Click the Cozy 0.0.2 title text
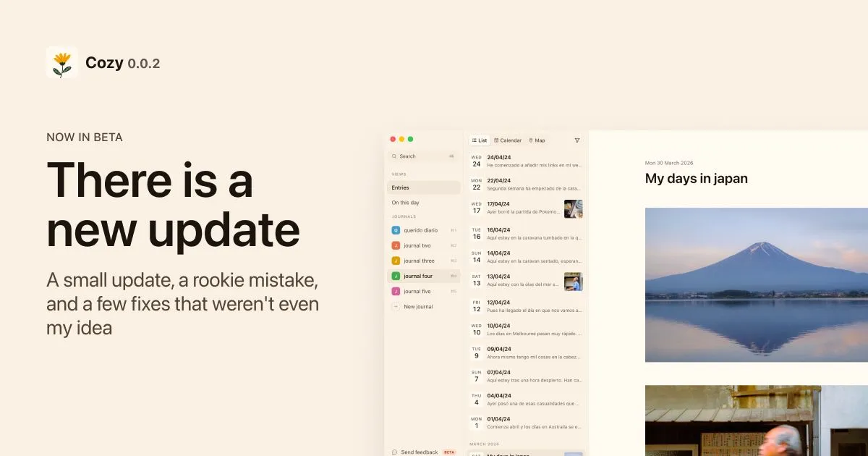The width and height of the screenshot is (868, 456). [x=123, y=63]
